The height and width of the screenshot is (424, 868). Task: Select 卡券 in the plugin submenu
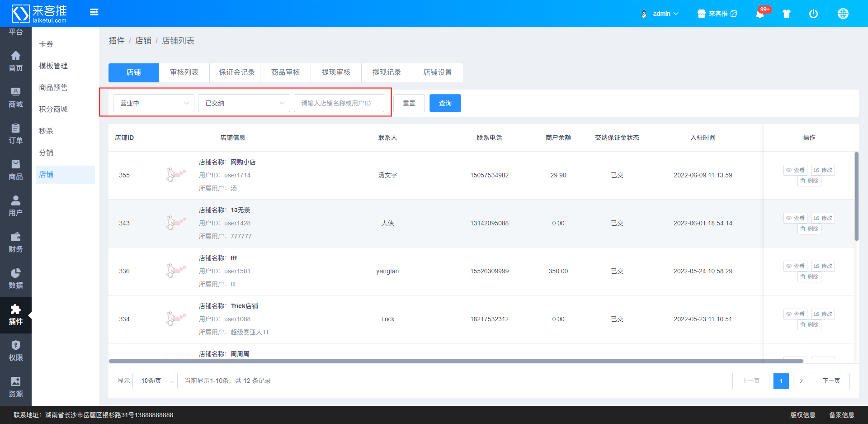[x=66, y=44]
